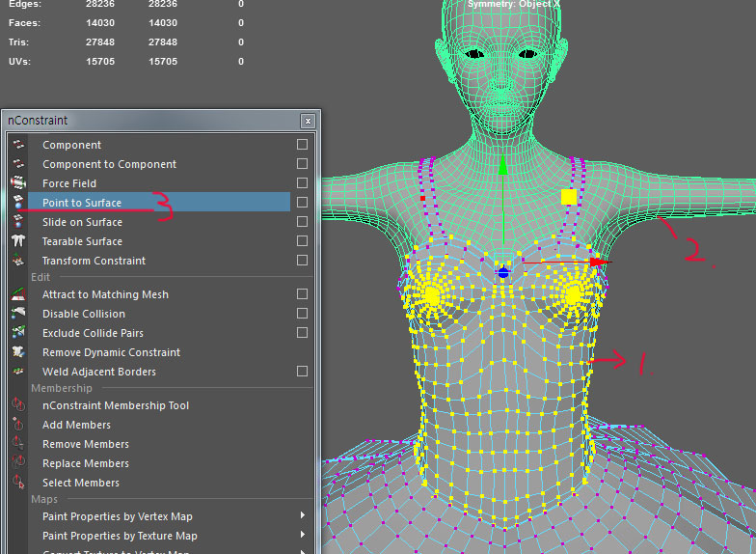Click the Transform Constraint icon
The height and width of the screenshot is (554, 756).
click(18, 261)
